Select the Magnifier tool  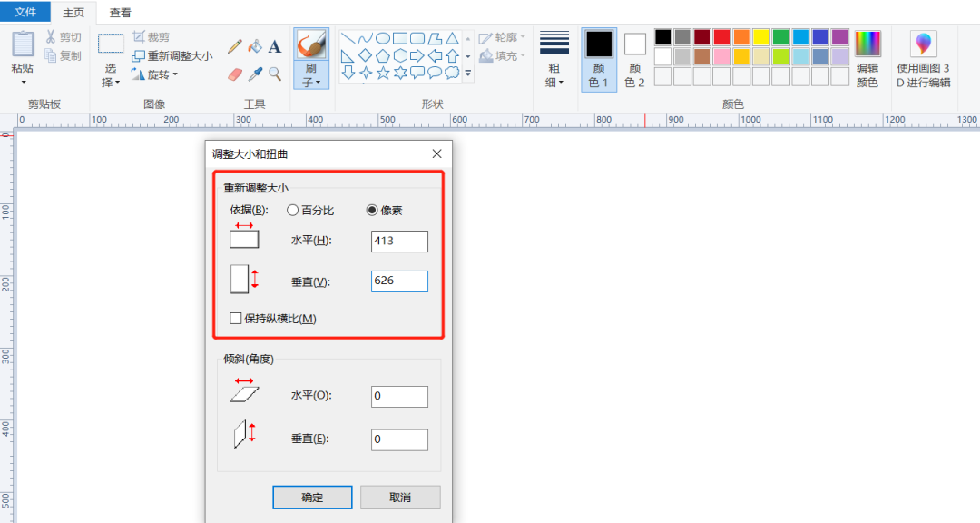coord(274,73)
